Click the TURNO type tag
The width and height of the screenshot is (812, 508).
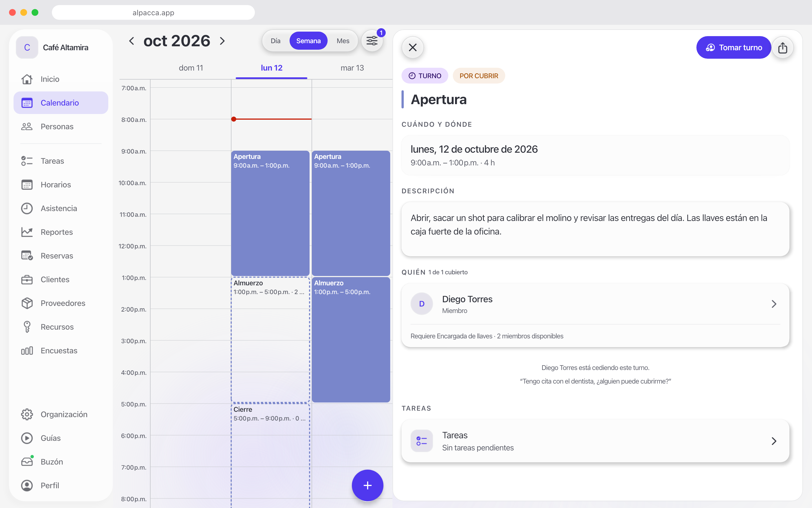pos(425,76)
